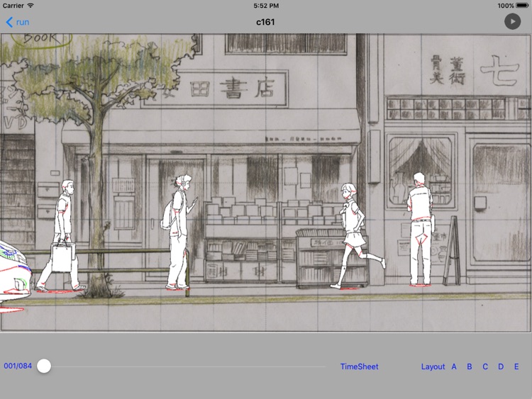Tap the c161 scene title
532x399 pixels.
coord(265,22)
